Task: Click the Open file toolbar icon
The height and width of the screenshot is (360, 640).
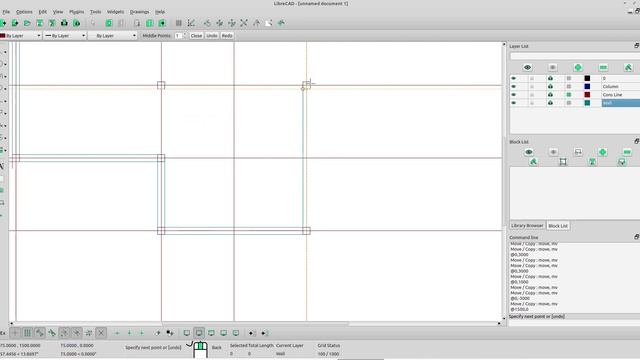Action: [27, 23]
